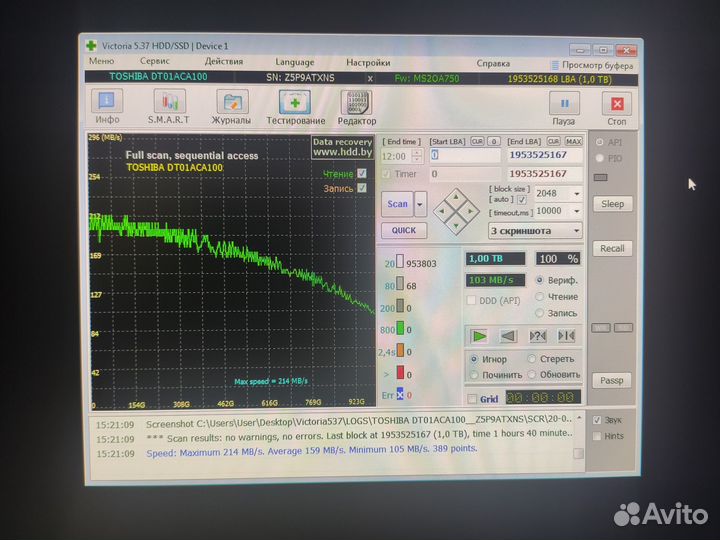The height and width of the screenshot is (540, 720).
Task: Enable the Hints checkbox
Action: [597, 436]
